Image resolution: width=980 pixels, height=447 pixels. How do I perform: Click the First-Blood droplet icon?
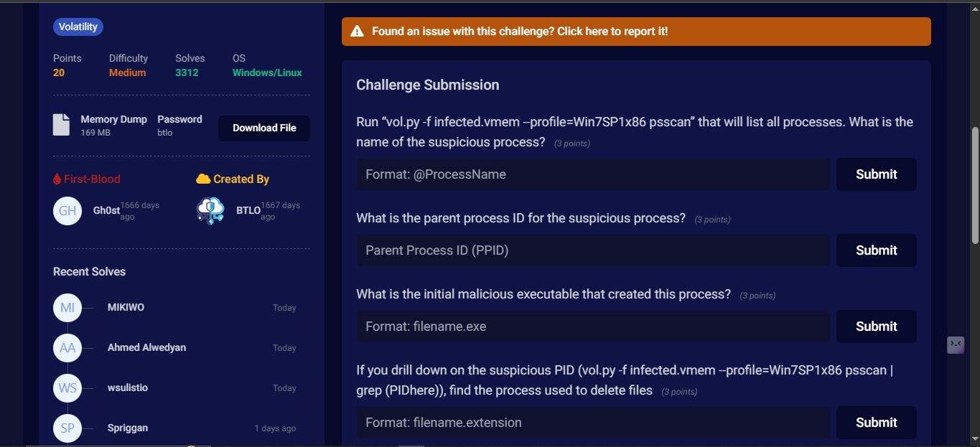(57, 179)
